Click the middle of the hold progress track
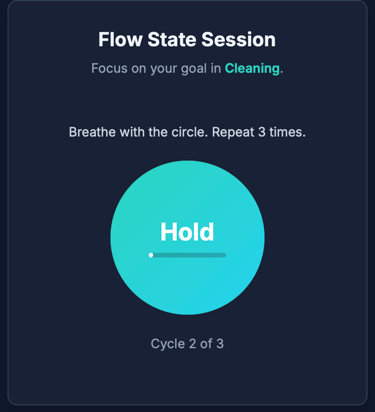 (x=187, y=255)
